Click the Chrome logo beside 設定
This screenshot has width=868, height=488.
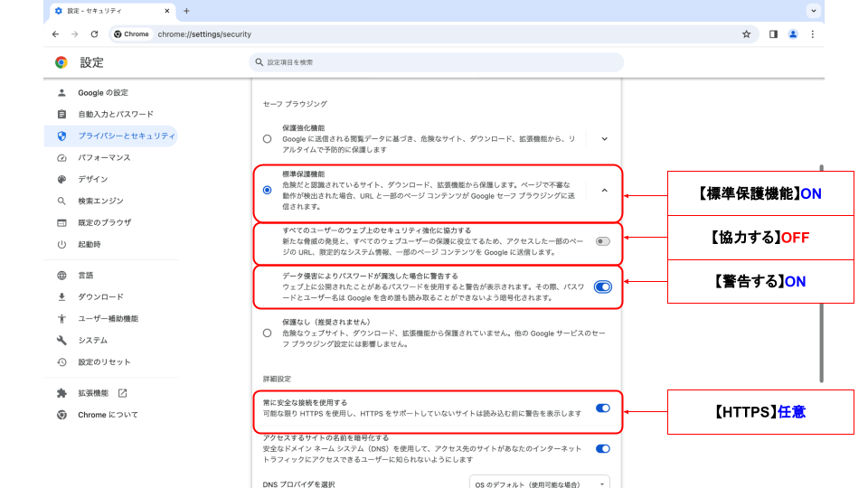coord(61,62)
